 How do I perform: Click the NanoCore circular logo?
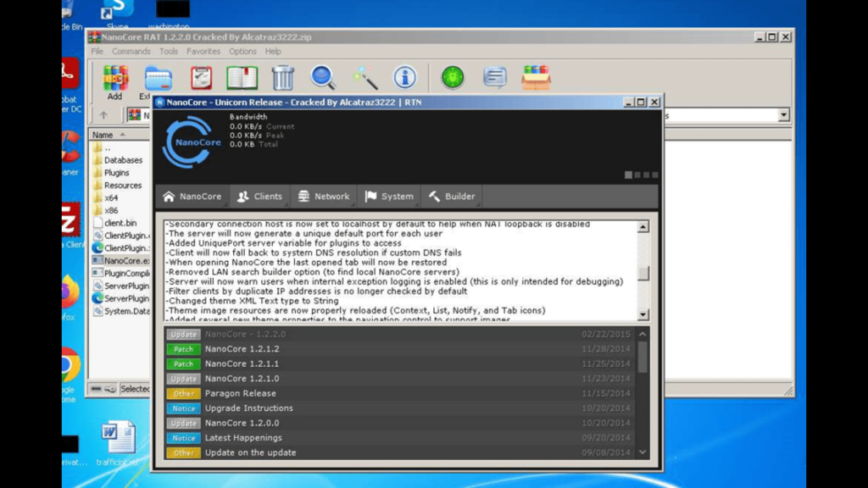[191, 142]
